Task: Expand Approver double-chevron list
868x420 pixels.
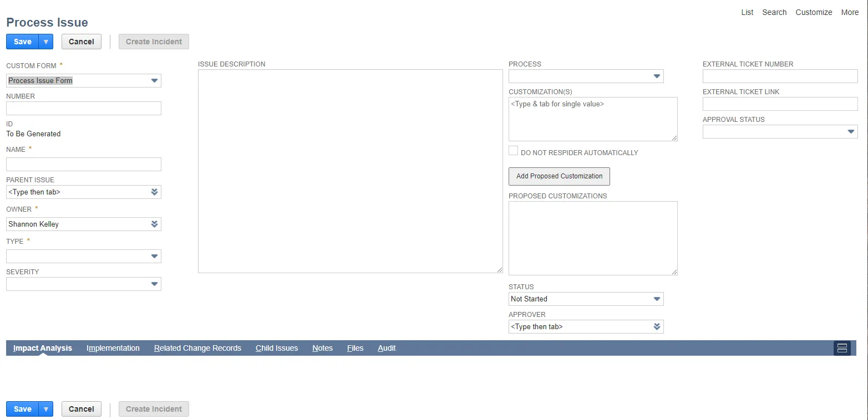Action: tap(657, 326)
